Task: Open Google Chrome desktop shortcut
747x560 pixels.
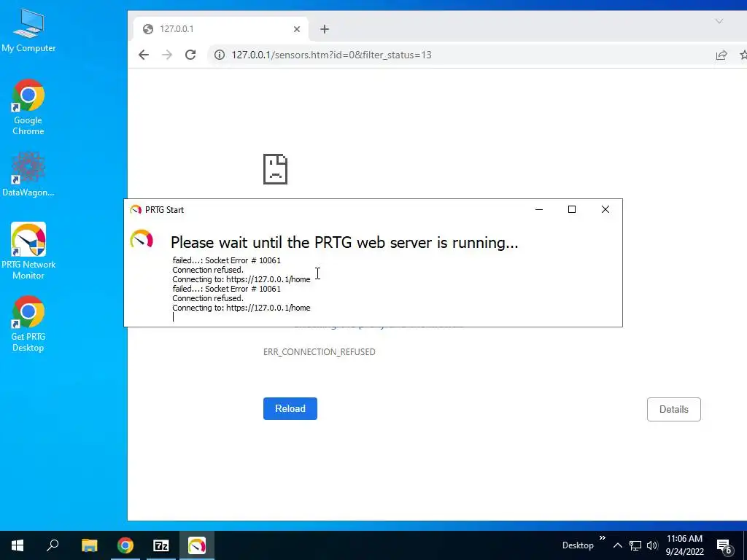Action: click(28, 107)
